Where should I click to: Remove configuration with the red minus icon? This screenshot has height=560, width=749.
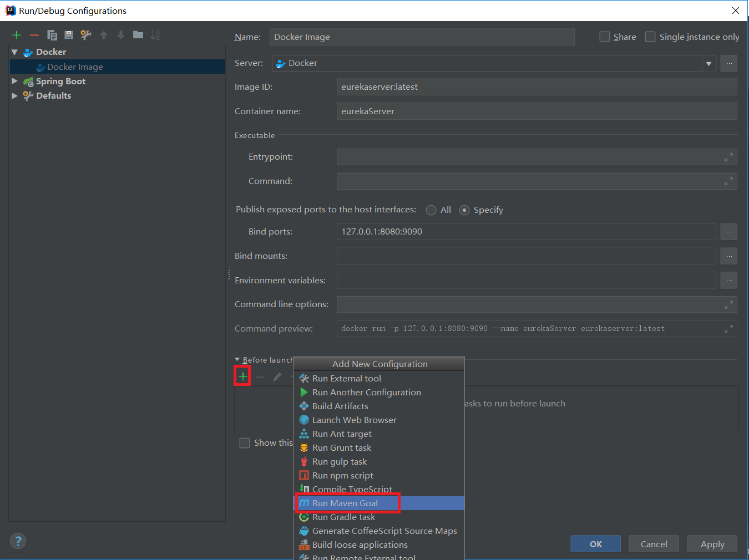pyautogui.click(x=34, y=35)
